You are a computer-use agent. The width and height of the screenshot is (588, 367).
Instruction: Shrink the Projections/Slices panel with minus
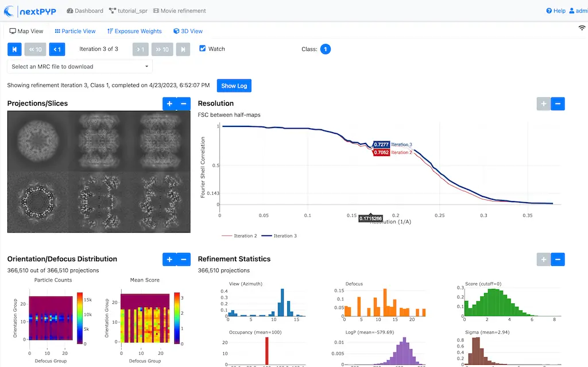[184, 104]
